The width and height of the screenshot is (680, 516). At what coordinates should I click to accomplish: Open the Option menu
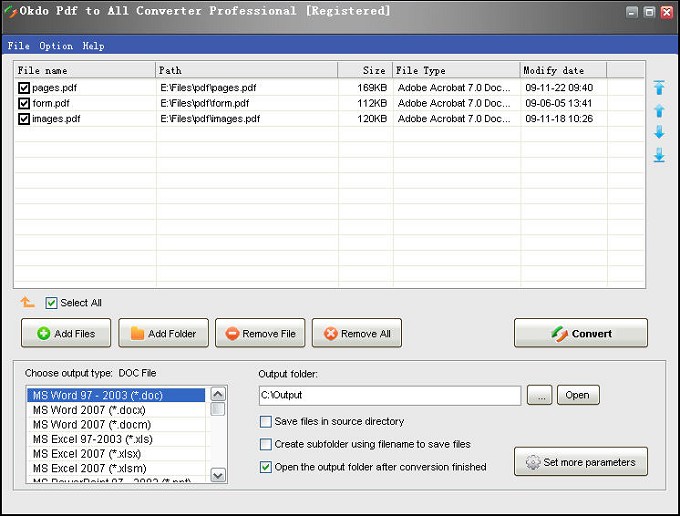point(56,46)
